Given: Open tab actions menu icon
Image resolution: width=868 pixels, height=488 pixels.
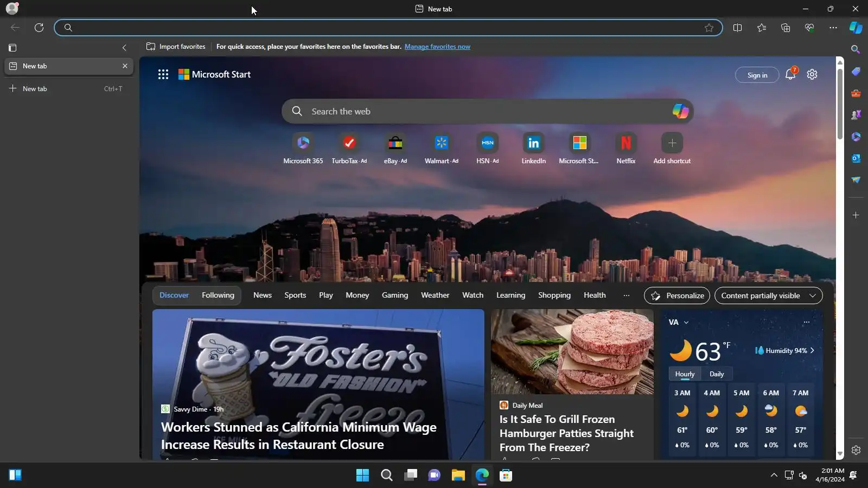Looking at the screenshot, I should [12, 48].
